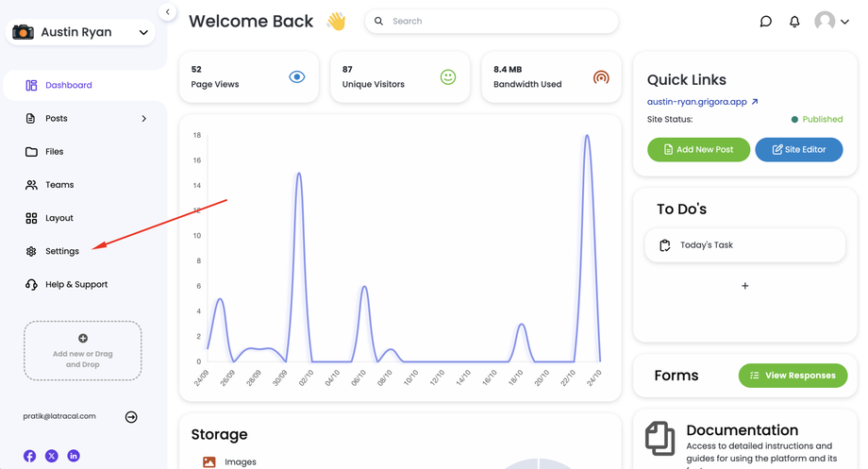Viewport: 868px width, 469px height.
Task: Click the Bandwidth Used signal icon
Action: [601, 77]
